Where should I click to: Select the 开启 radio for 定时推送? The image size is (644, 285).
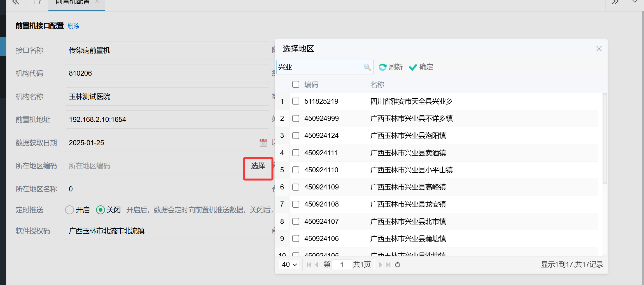point(69,210)
